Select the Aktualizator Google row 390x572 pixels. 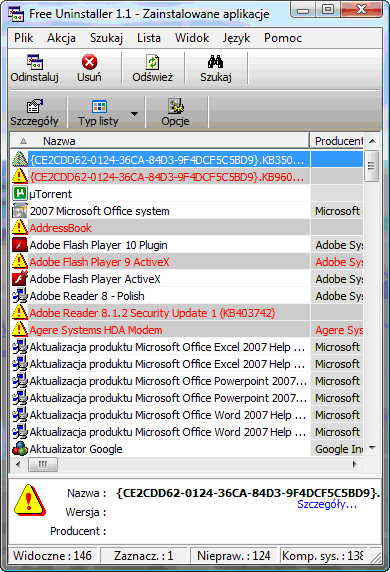pos(187,449)
